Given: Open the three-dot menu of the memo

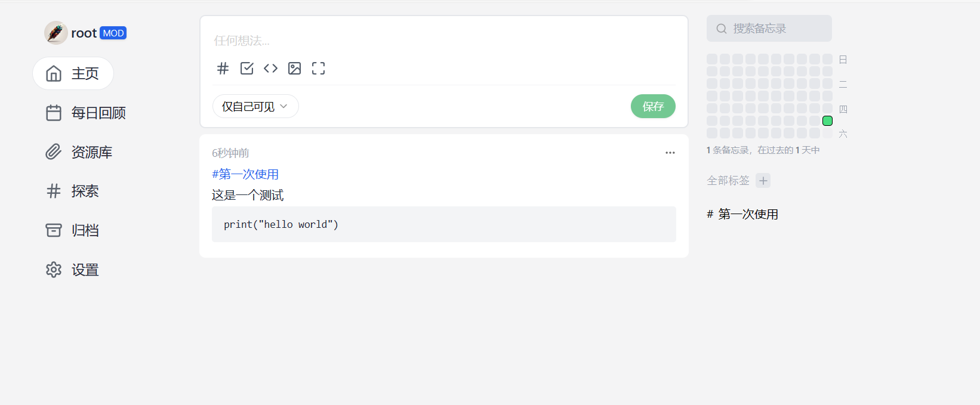Looking at the screenshot, I should click(670, 153).
